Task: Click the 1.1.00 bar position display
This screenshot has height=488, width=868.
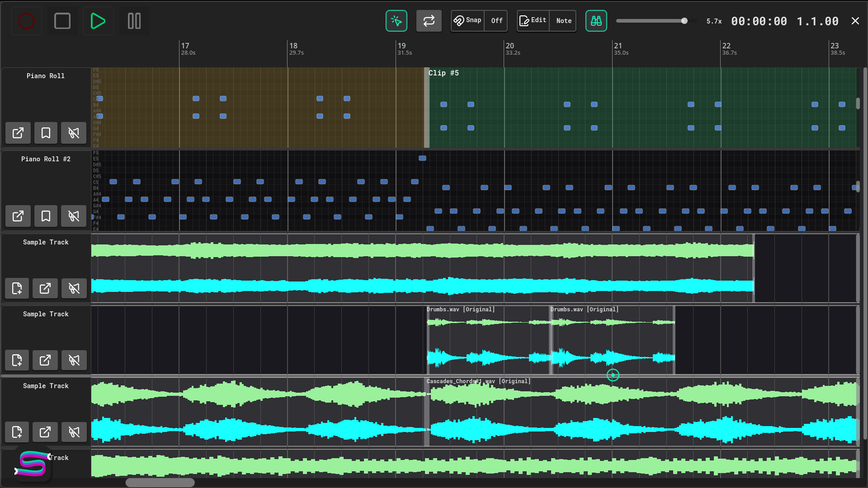Action: pyautogui.click(x=818, y=21)
